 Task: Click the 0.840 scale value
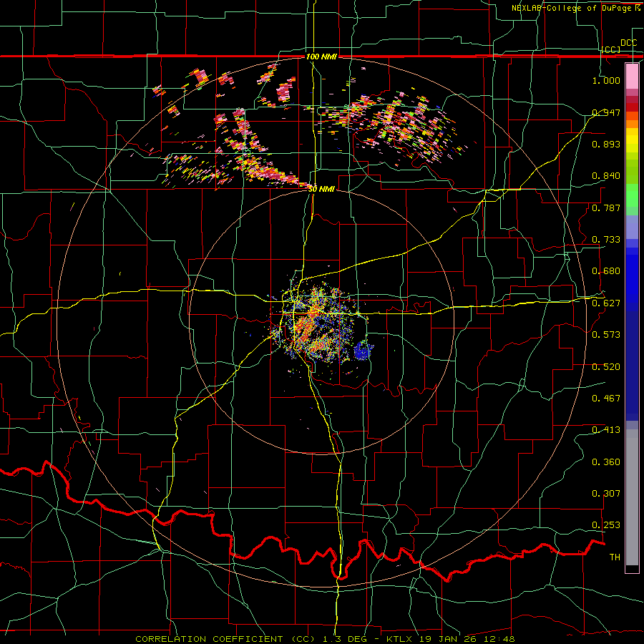(x=606, y=176)
